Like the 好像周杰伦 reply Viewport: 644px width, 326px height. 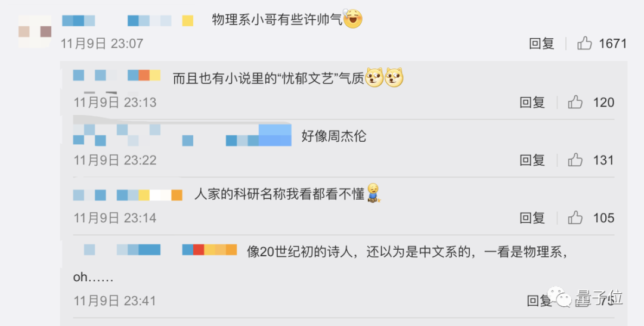(x=575, y=160)
